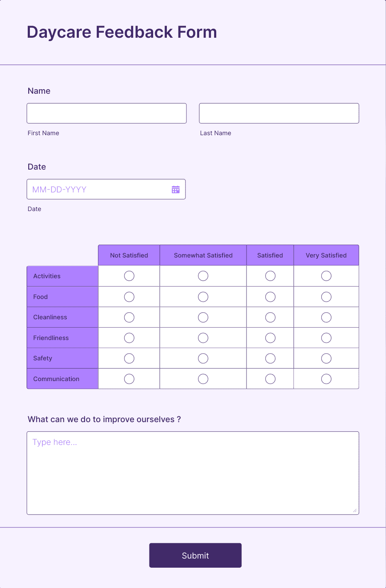Select Not Satisfied for Communication
386x588 pixels.
pos(129,379)
